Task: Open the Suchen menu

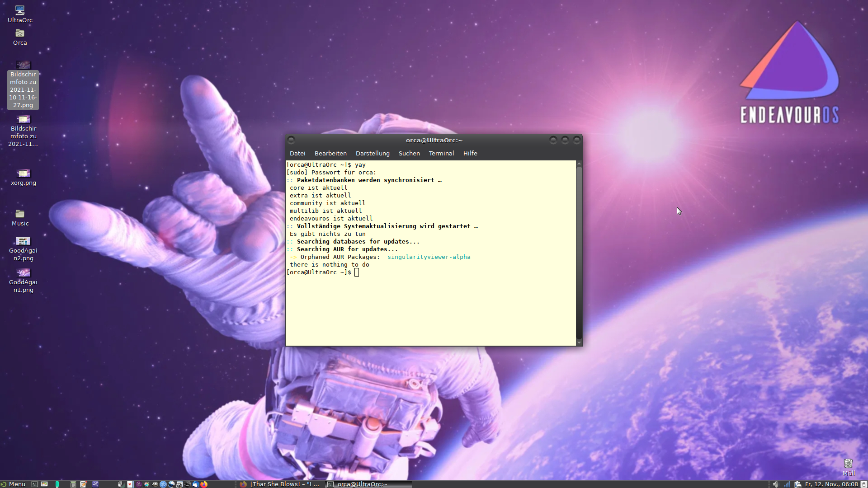Action: pyautogui.click(x=409, y=153)
